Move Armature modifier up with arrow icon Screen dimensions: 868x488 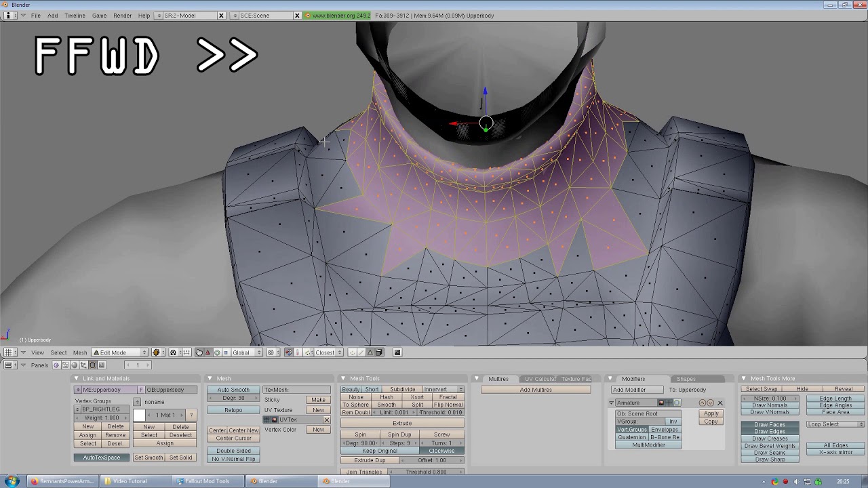[x=703, y=403]
